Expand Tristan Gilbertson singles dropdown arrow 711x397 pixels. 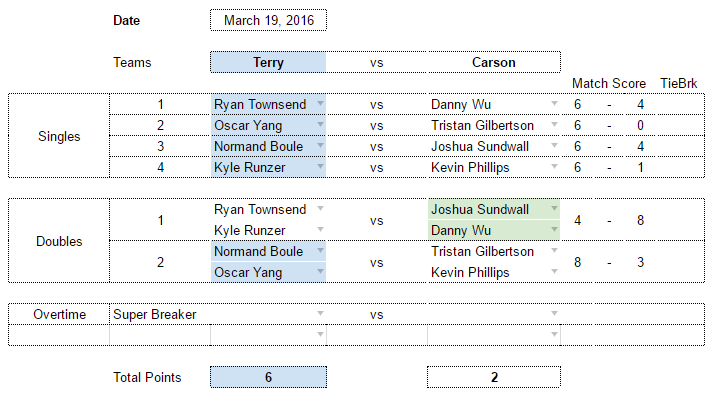click(554, 125)
